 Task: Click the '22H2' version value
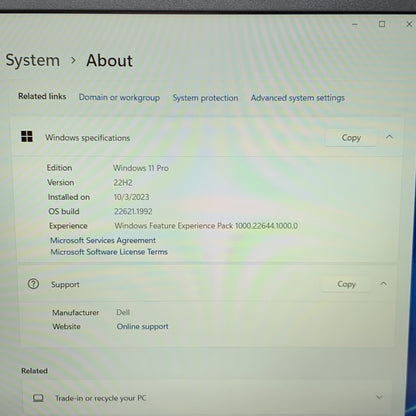tap(123, 183)
